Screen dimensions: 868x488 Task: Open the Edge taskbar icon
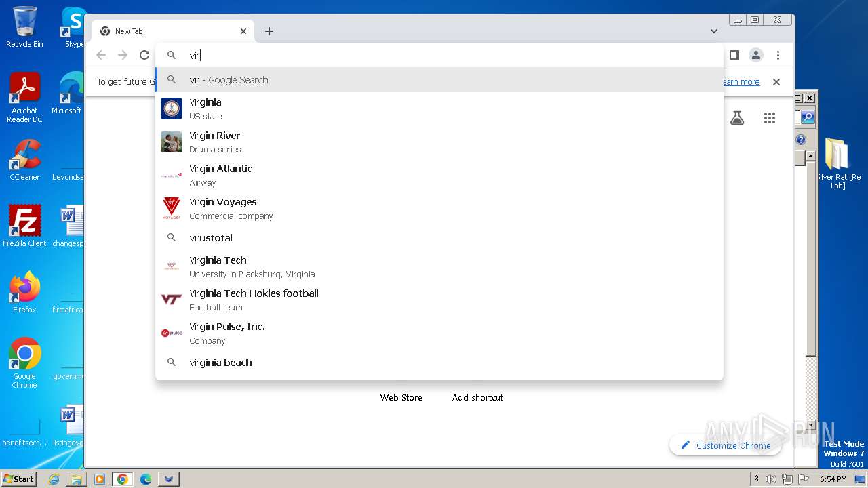click(146, 479)
